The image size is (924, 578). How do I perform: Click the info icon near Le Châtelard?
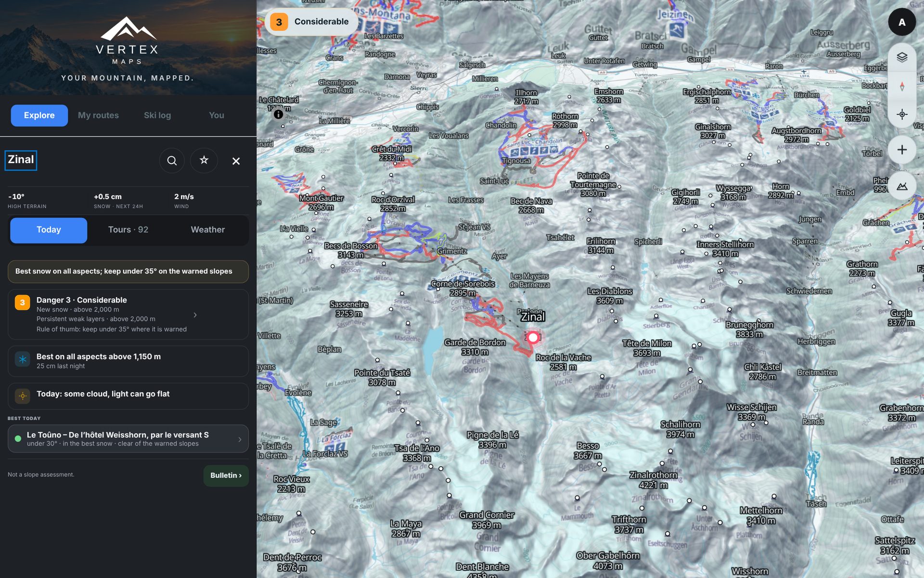[x=278, y=115]
